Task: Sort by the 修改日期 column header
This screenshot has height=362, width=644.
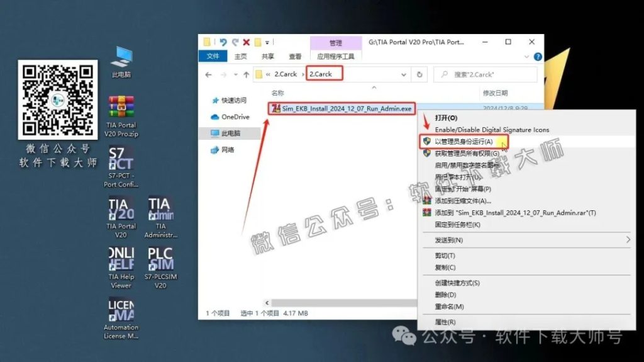Action: click(496, 93)
